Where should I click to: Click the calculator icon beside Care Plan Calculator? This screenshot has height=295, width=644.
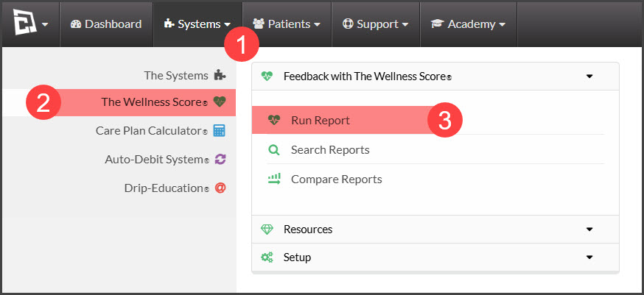[x=220, y=131]
